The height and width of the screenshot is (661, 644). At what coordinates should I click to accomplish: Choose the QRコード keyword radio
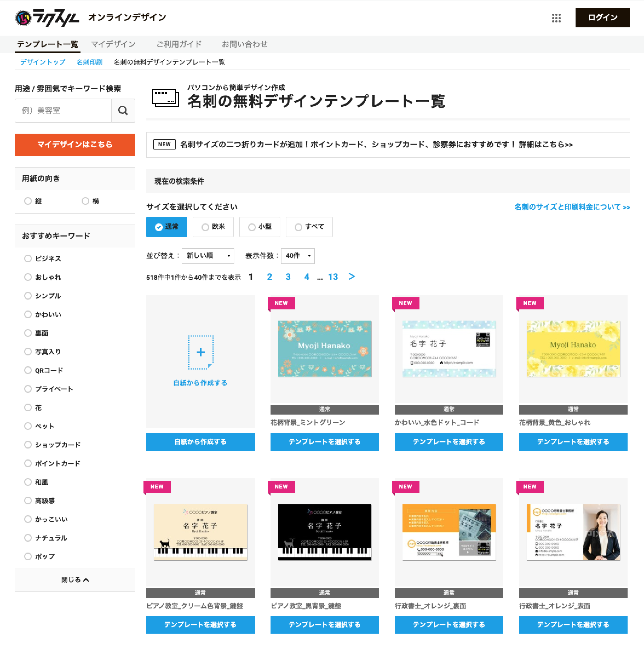click(28, 370)
